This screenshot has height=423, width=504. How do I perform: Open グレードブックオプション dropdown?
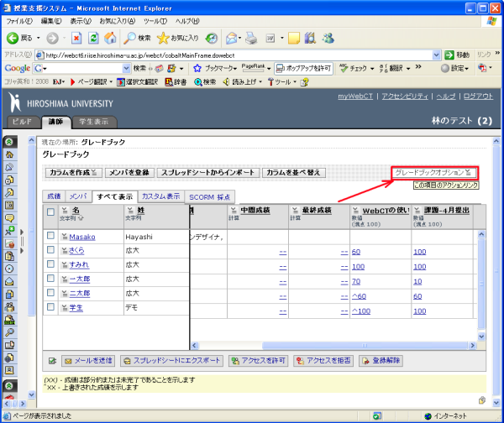click(x=433, y=173)
